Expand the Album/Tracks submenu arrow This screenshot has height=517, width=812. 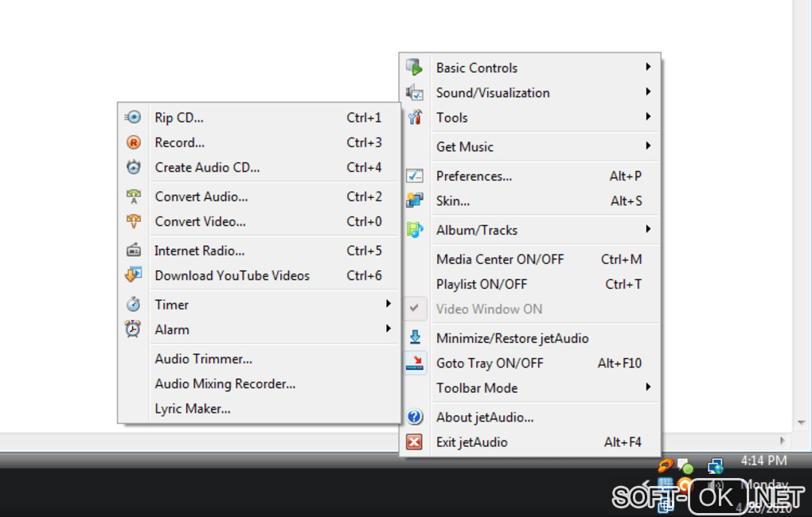(648, 229)
